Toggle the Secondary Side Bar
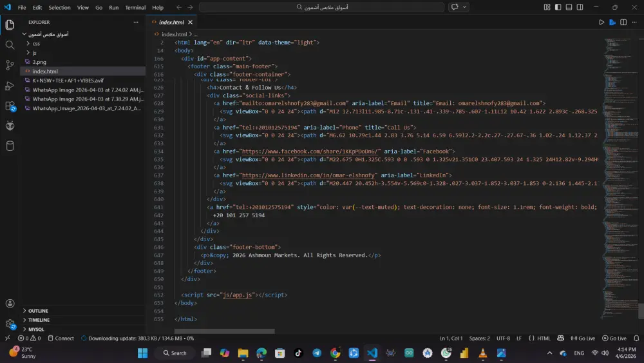This screenshot has width=644, height=363. coord(580,7)
